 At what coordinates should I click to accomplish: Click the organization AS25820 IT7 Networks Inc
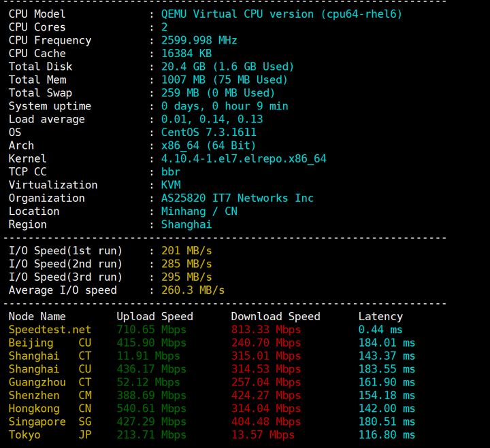238,198
